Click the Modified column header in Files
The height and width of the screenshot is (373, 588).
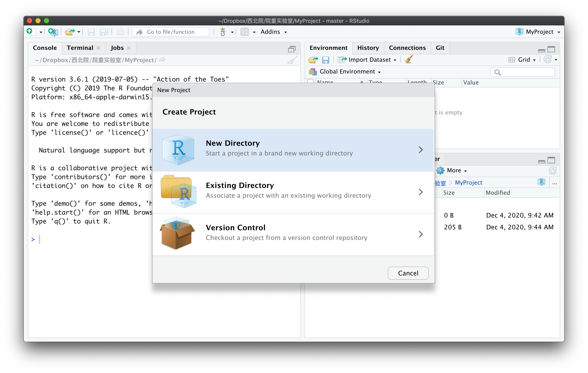point(498,193)
